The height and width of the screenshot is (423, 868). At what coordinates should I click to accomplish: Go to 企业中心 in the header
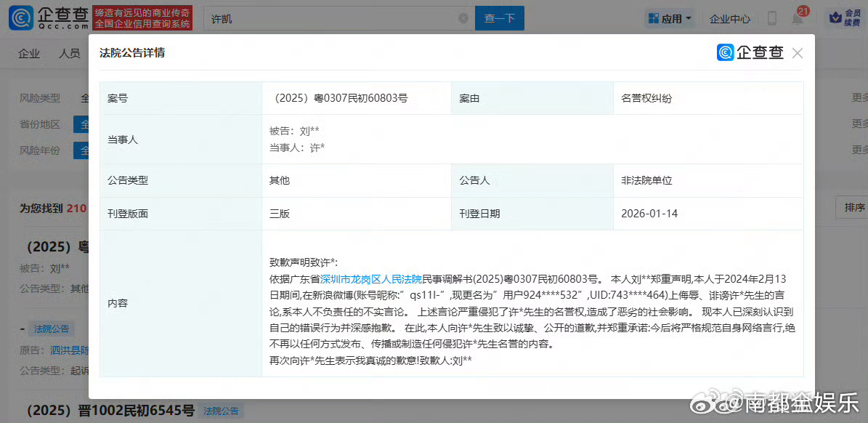(x=729, y=19)
